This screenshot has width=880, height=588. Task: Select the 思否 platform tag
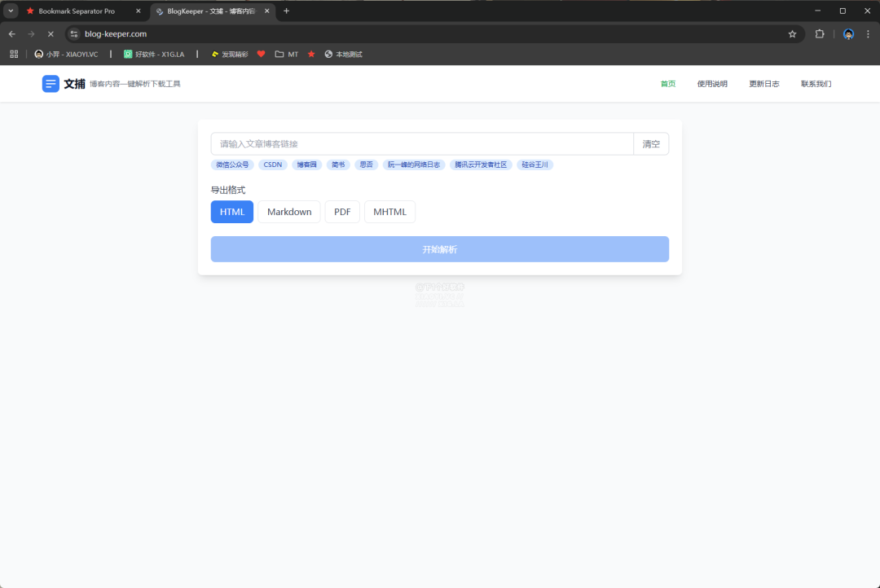pos(367,165)
